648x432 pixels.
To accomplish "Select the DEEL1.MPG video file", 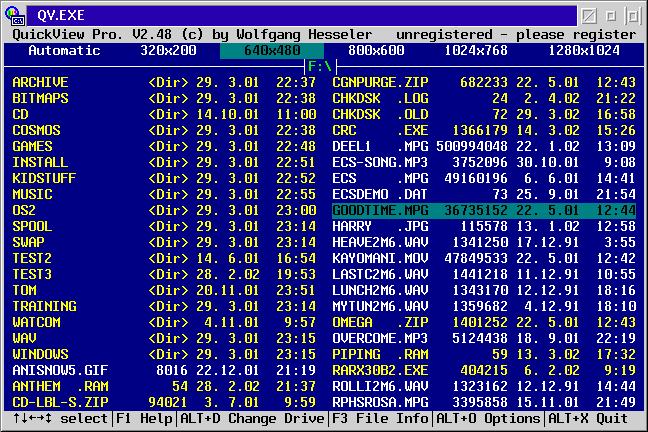I will [x=484, y=146].
